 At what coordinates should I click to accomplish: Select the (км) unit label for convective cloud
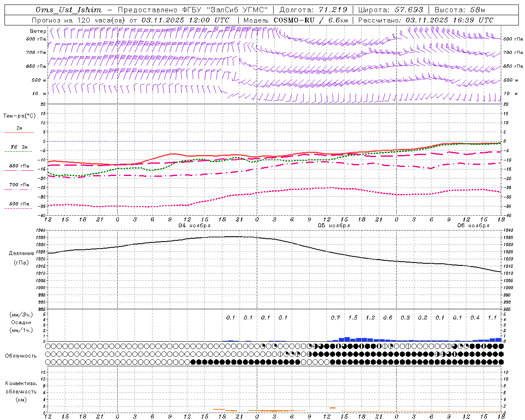[21, 399]
